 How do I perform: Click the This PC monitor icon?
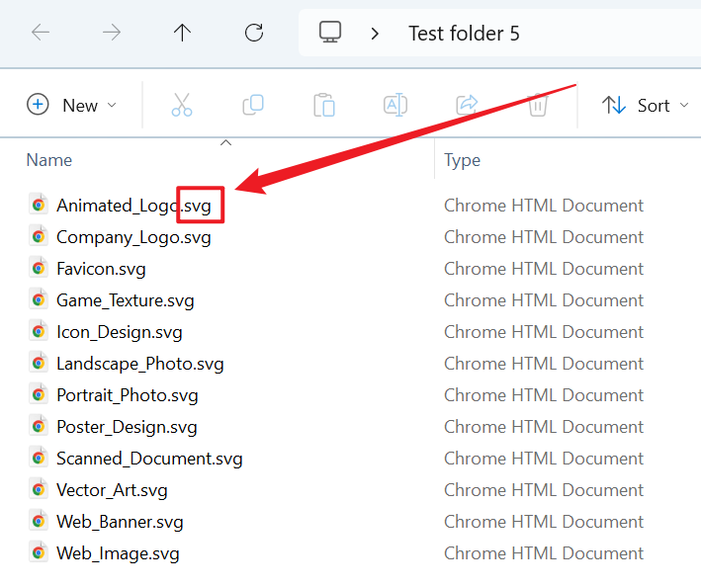point(330,33)
